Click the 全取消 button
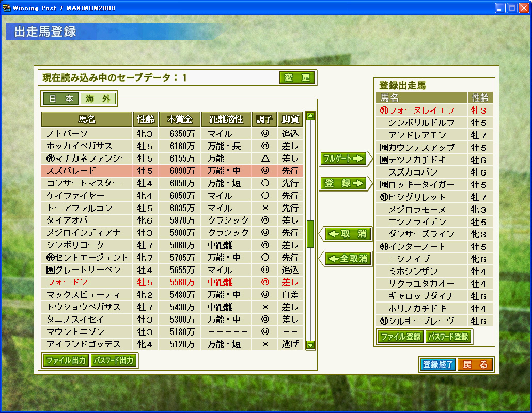532x413 pixels. point(348,259)
